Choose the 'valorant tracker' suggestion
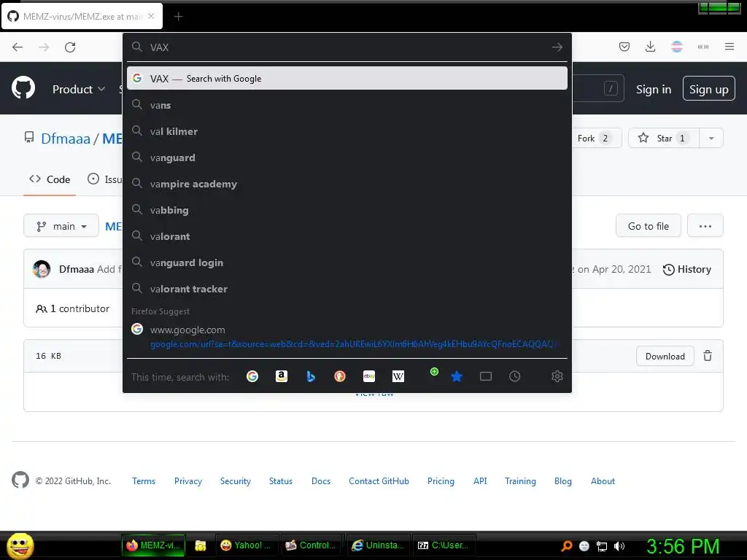This screenshot has height=560, width=747. (x=347, y=289)
